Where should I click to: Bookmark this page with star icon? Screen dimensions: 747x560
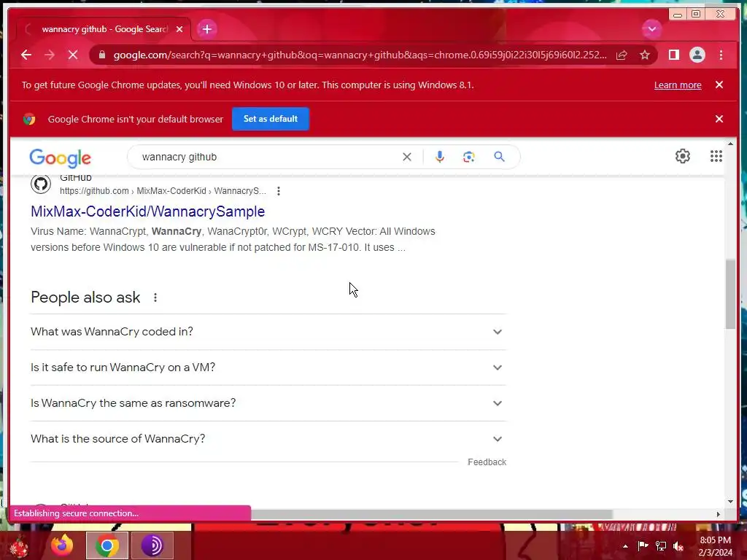(x=645, y=55)
